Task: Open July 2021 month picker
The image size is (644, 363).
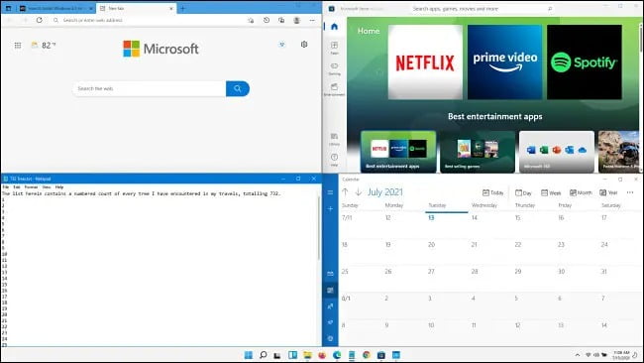Action: point(385,192)
